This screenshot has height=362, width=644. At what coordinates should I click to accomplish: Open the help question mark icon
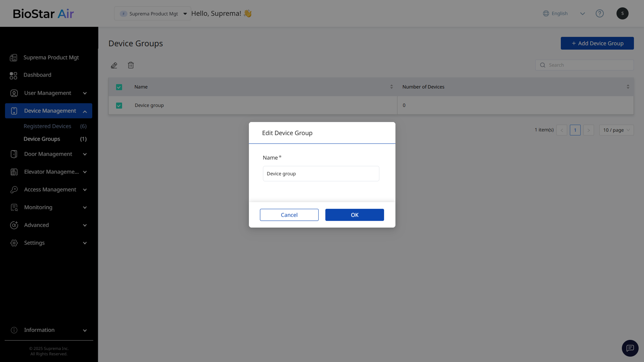pyautogui.click(x=599, y=13)
